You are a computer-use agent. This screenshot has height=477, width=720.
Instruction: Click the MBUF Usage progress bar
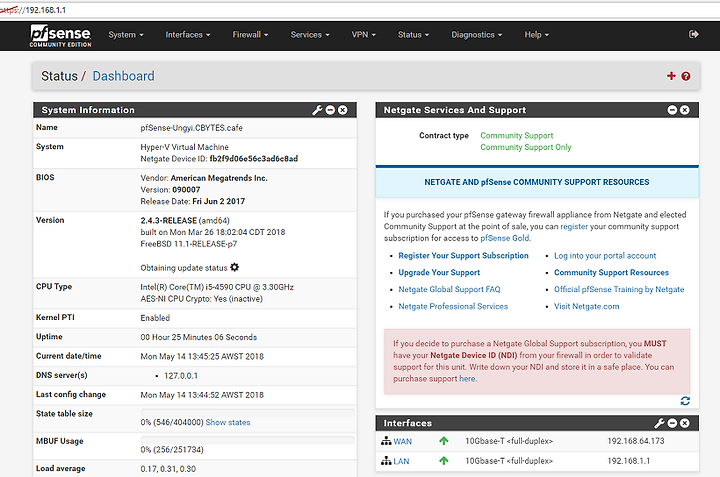tap(248, 440)
